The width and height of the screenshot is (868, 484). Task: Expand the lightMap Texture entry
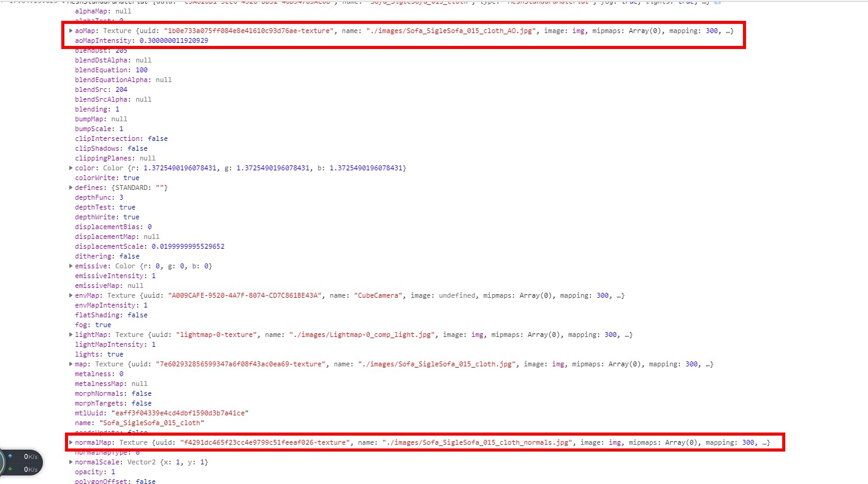click(70, 334)
